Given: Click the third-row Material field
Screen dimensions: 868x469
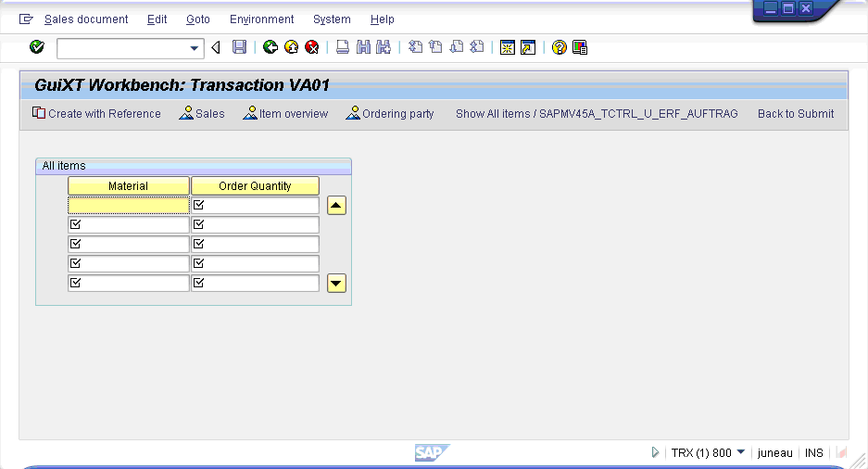Looking at the screenshot, I should click(129, 244).
